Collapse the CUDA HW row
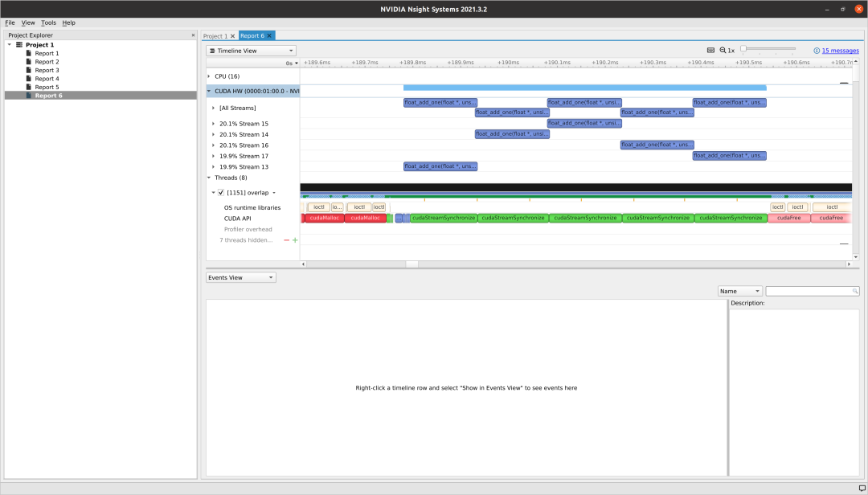The height and width of the screenshot is (495, 868). 209,91
